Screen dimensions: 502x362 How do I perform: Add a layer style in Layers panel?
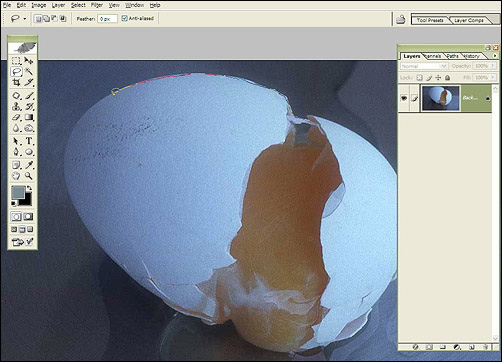click(x=415, y=347)
